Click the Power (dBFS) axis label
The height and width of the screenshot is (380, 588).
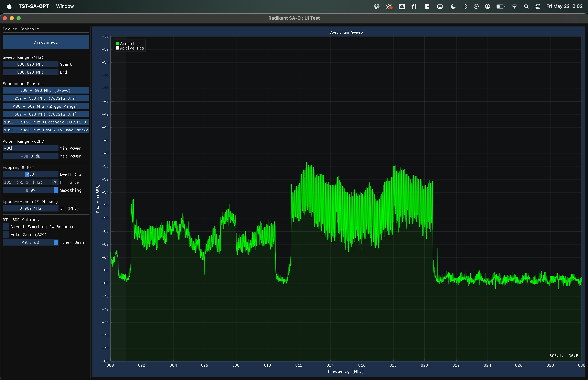click(98, 198)
